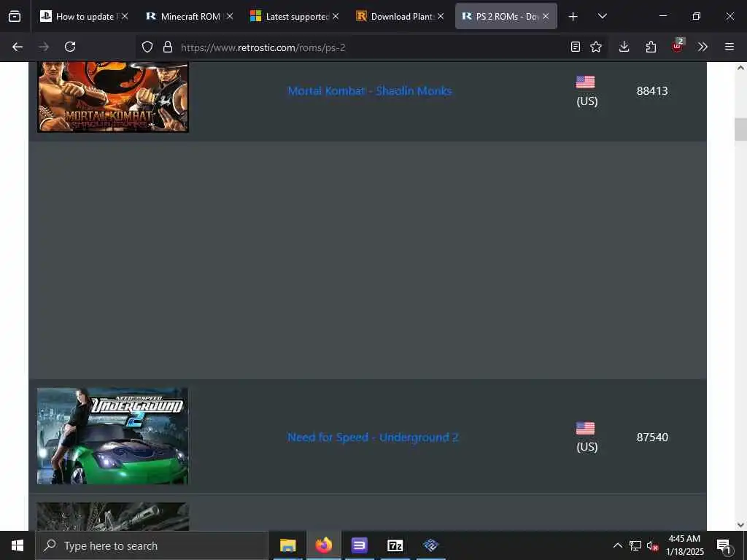
Task: Select the '(US)' label in Need for Speed row
Action: click(x=587, y=447)
